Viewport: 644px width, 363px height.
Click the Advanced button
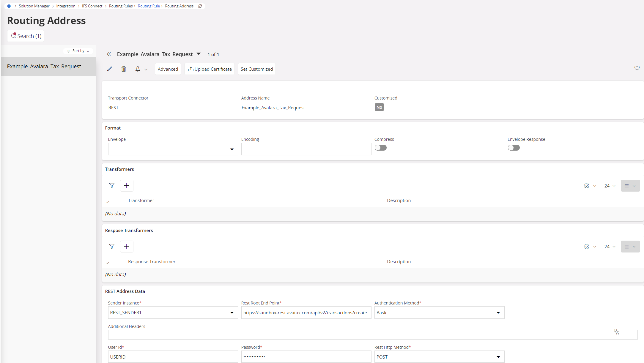(168, 69)
